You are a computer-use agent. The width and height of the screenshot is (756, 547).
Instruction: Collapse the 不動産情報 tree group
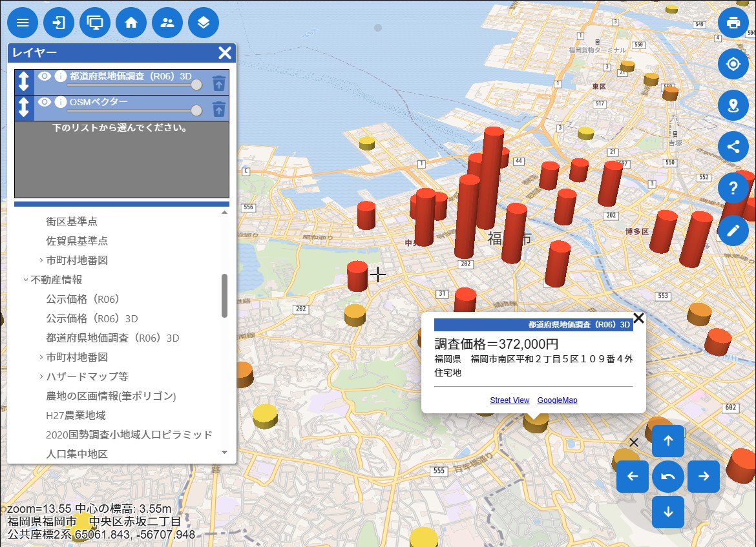point(26,280)
